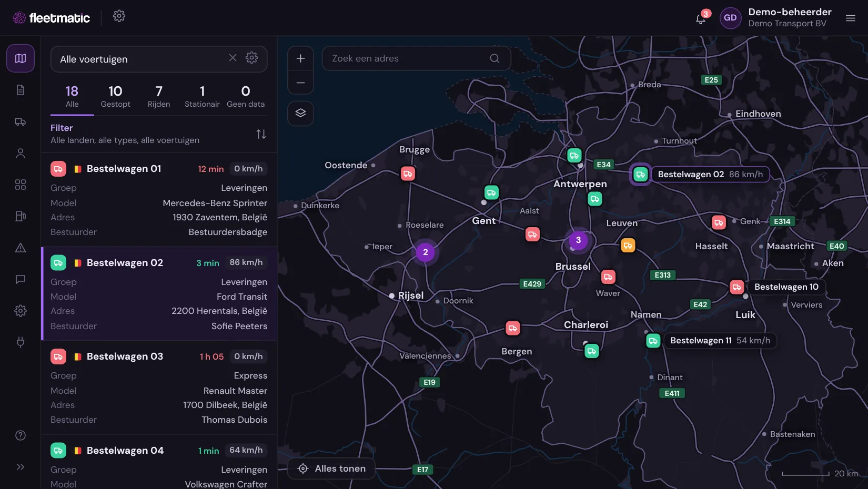Viewport: 868px width, 489px height.
Task: Open the drivers person icon in sidebar
Action: (21, 154)
